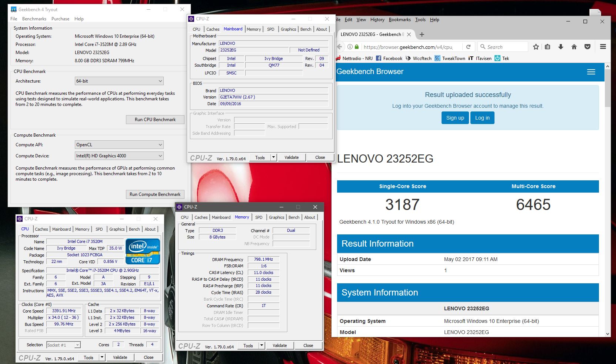Show site information icon in Firefox address bar

coord(350,47)
